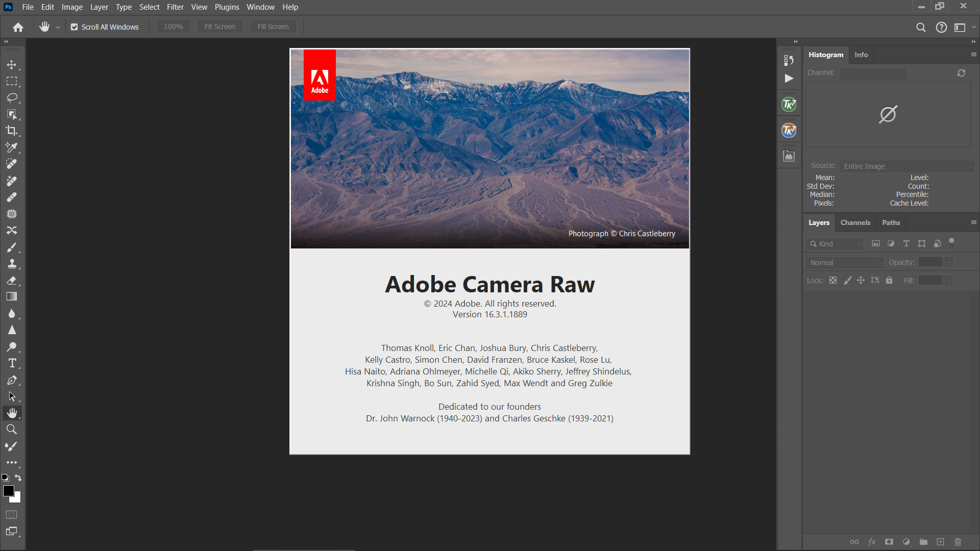The height and width of the screenshot is (551, 980).
Task: Click the create new layer icon
Action: (941, 542)
